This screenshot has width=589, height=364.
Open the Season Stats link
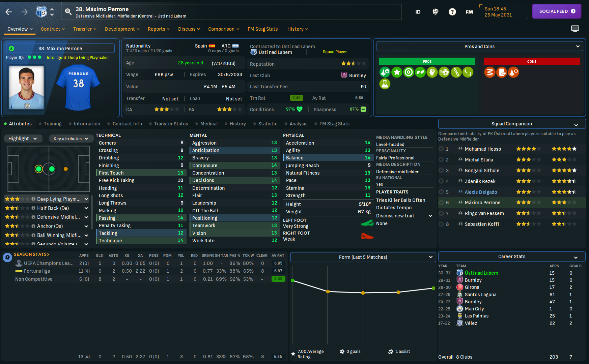(31, 254)
